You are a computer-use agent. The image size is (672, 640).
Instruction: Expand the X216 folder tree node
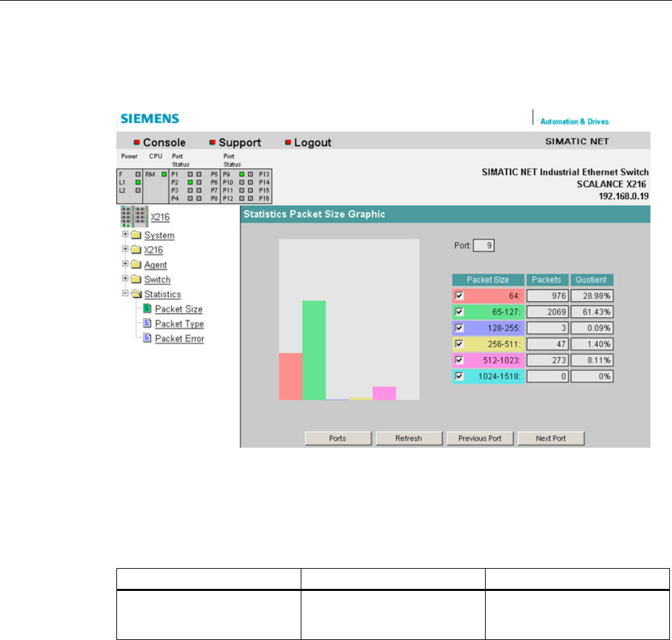pos(125,249)
